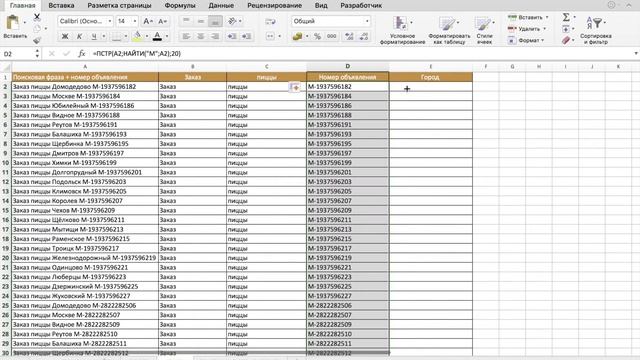This screenshot has width=640, height=360.
Task: Click the Clear eraser icon
Action: (566, 40)
